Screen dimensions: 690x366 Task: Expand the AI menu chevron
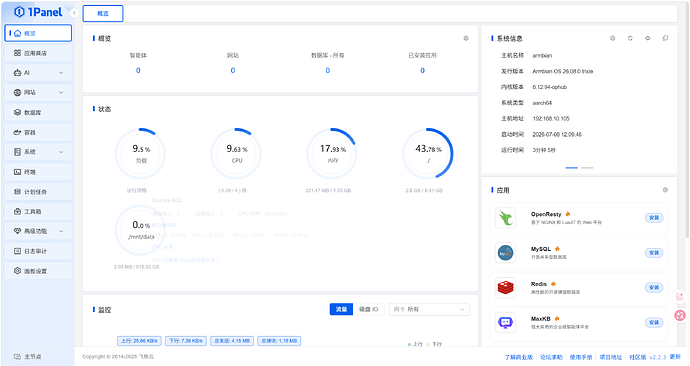pyautogui.click(x=61, y=73)
